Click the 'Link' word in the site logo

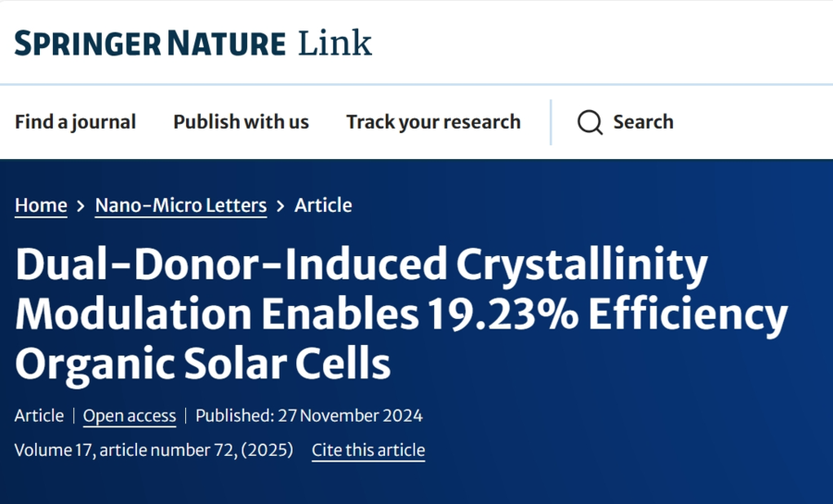(x=335, y=43)
